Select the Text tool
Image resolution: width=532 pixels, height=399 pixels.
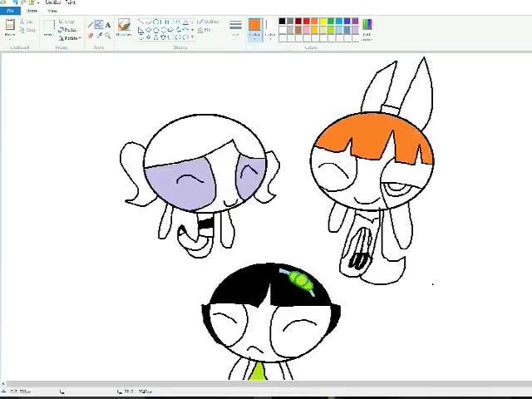pyautogui.click(x=107, y=25)
